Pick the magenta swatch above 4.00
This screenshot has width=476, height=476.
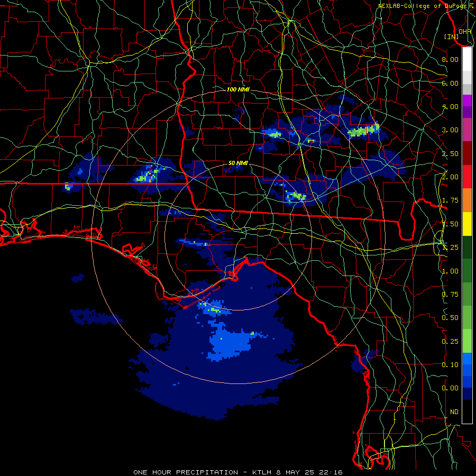tap(467, 100)
